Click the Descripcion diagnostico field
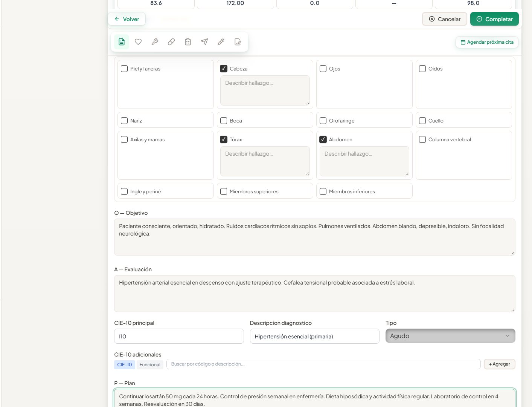Screen dimensions: 532x407 [x=315, y=336]
